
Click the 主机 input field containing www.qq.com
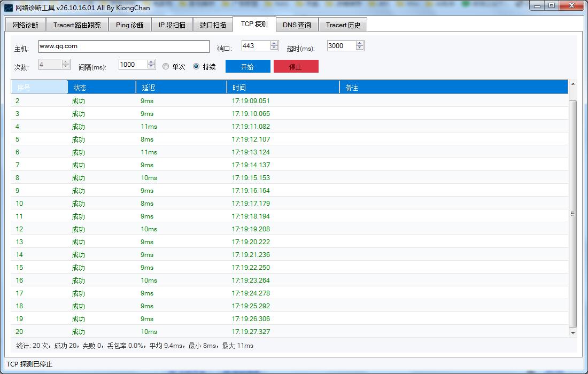pyautogui.click(x=124, y=46)
